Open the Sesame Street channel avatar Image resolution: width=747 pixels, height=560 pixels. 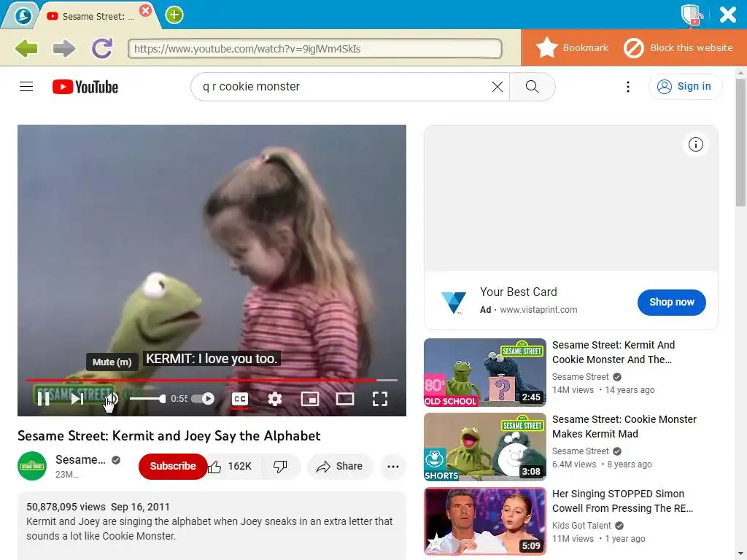[x=32, y=466]
